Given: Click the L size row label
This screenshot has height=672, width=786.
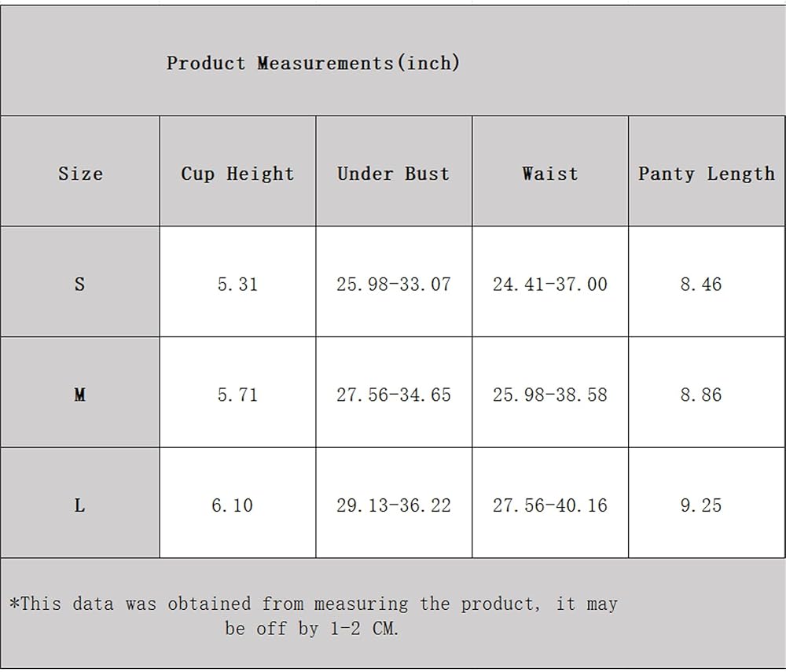Looking at the screenshot, I should tap(79, 505).
